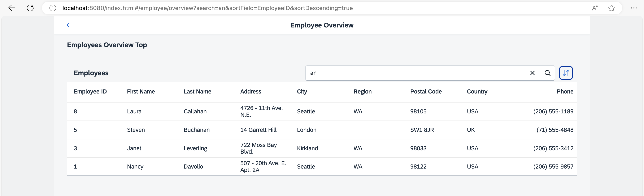Select the Nancy first name cell
The image size is (644, 196).
pyautogui.click(x=135, y=167)
